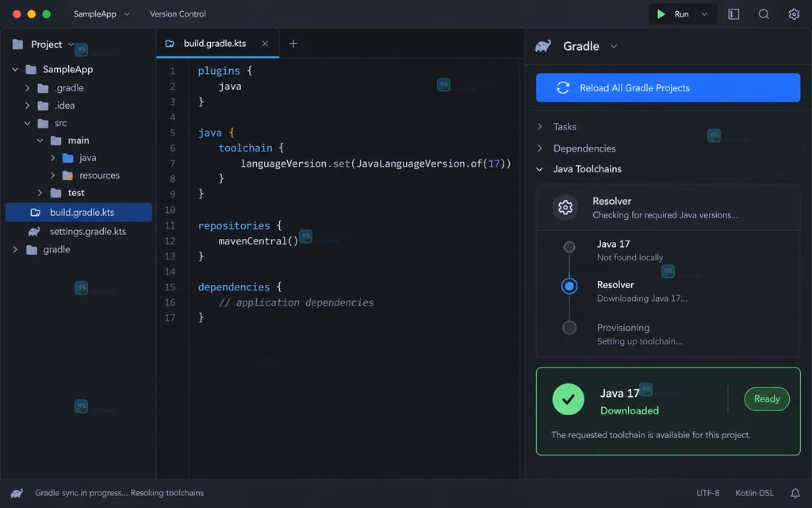The image size is (812, 508).
Task: Expand the test folder
Action: tap(40, 193)
